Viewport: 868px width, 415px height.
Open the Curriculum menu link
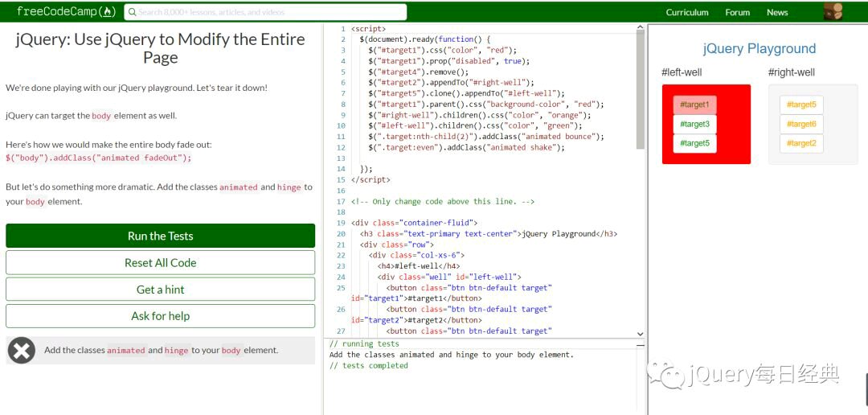point(687,12)
